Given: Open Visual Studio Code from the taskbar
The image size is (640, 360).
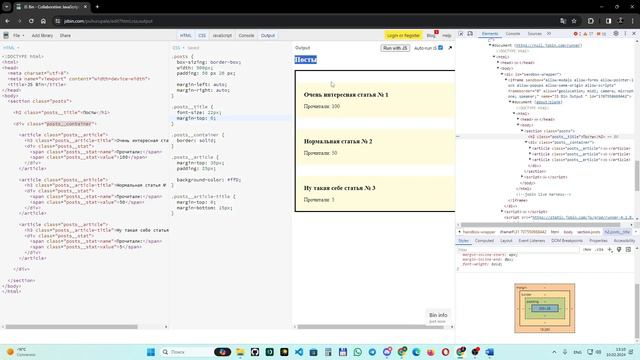Looking at the screenshot, I should [299, 352].
